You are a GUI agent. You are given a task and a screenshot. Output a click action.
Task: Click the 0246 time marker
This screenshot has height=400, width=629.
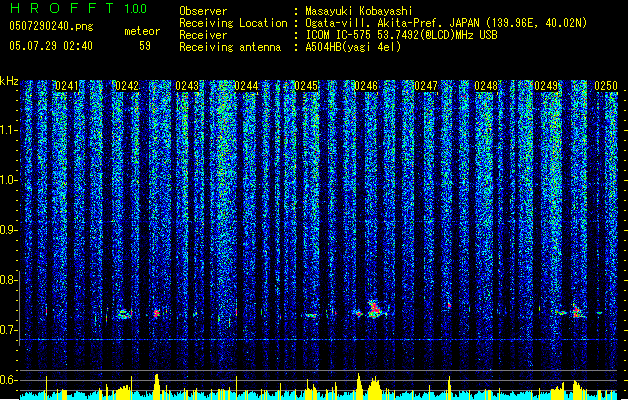coord(366,86)
